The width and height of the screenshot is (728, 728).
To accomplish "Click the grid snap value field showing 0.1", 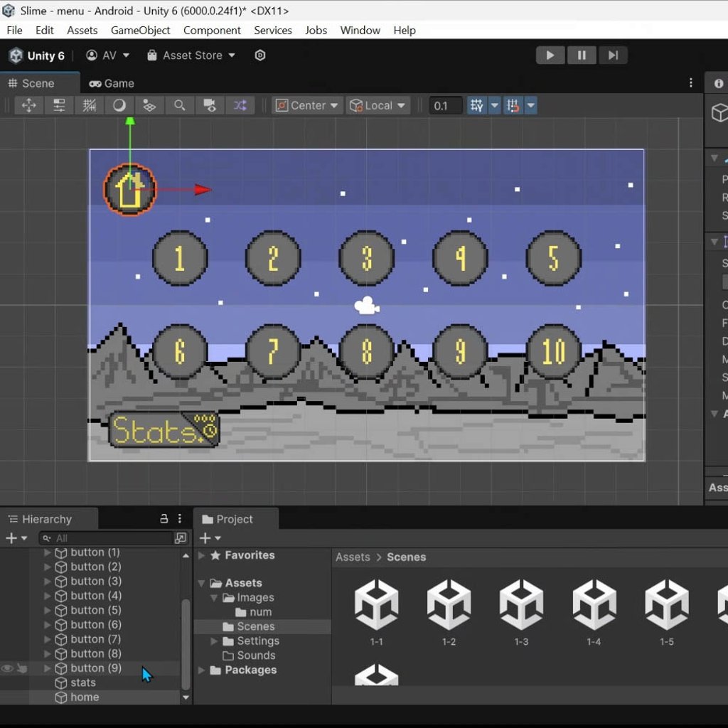I will click(446, 105).
